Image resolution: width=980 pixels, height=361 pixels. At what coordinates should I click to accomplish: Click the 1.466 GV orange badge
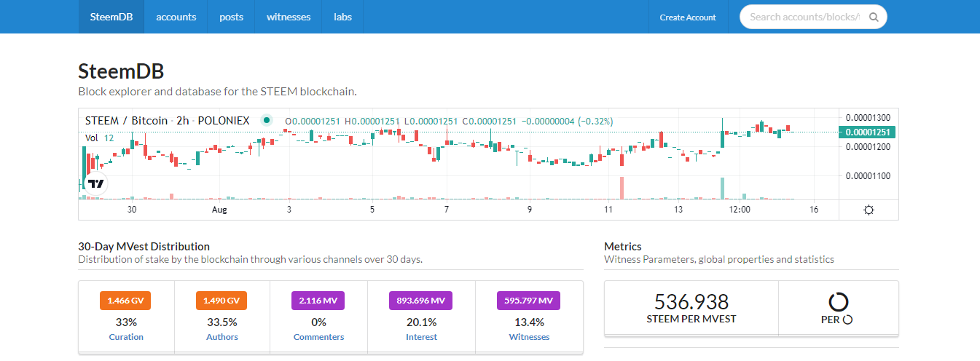(125, 301)
